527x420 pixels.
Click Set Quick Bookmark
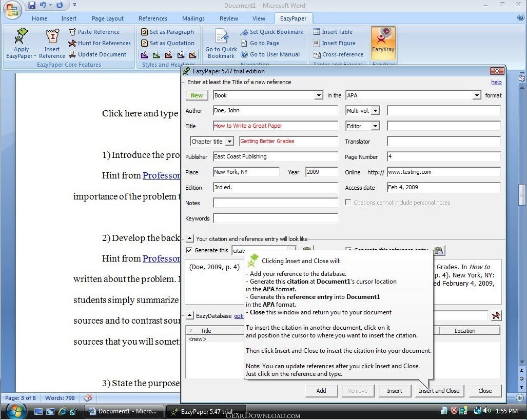tap(272, 32)
